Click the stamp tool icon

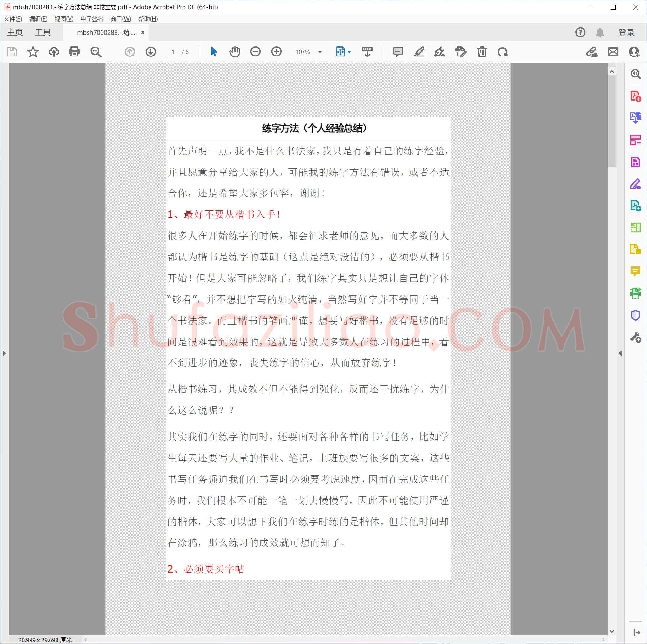(461, 52)
